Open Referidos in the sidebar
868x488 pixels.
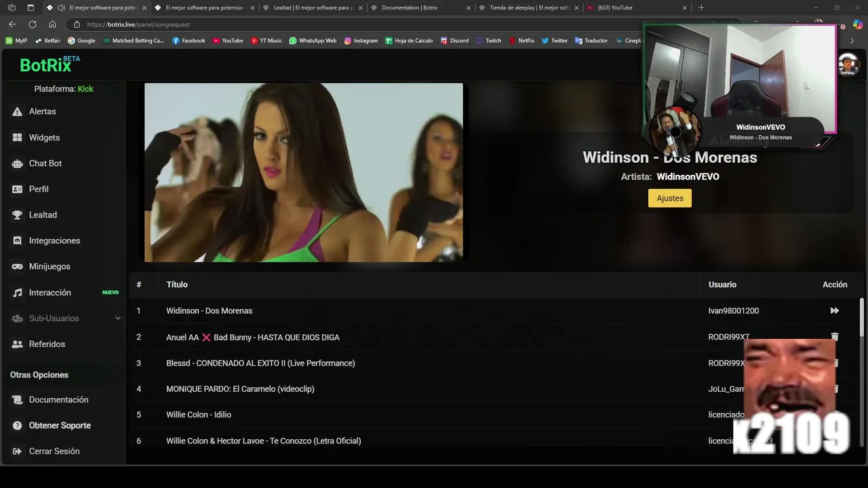(x=47, y=344)
